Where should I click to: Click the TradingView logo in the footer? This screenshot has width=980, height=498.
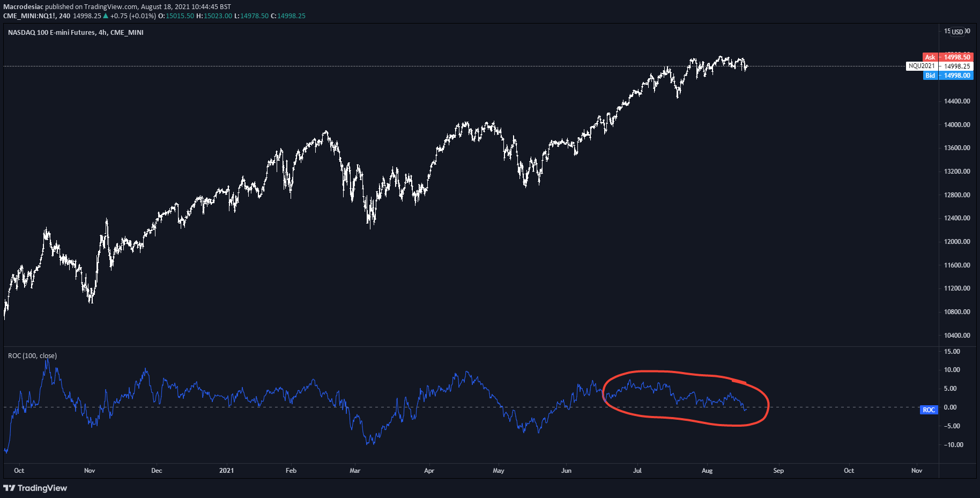point(35,488)
